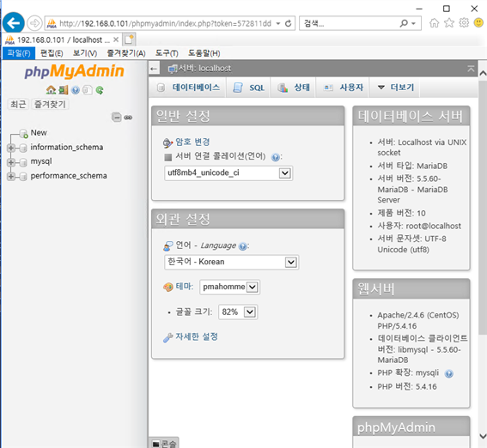The height and width of the screenshot is (448, 487).
Task: Click the New database icon in tree
Action: pos(23,134)
